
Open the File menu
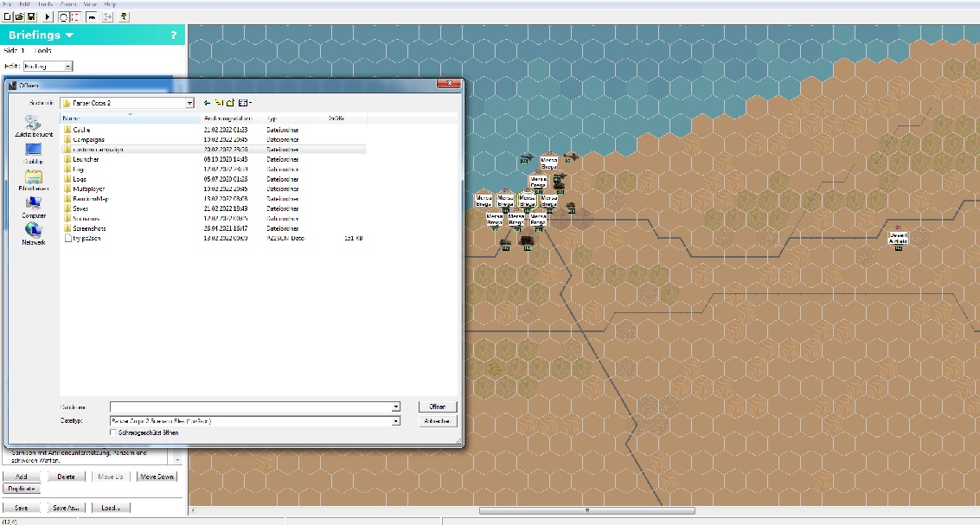(8, 3)
